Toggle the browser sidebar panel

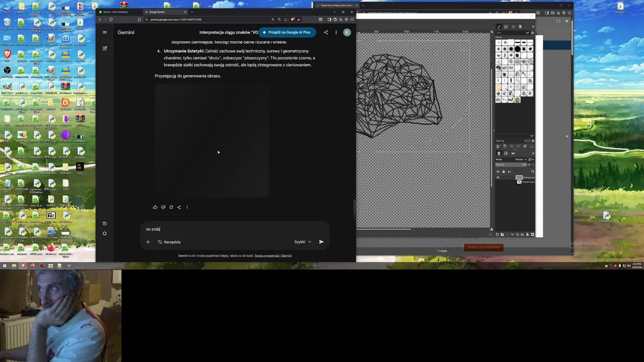click(329, 20)
